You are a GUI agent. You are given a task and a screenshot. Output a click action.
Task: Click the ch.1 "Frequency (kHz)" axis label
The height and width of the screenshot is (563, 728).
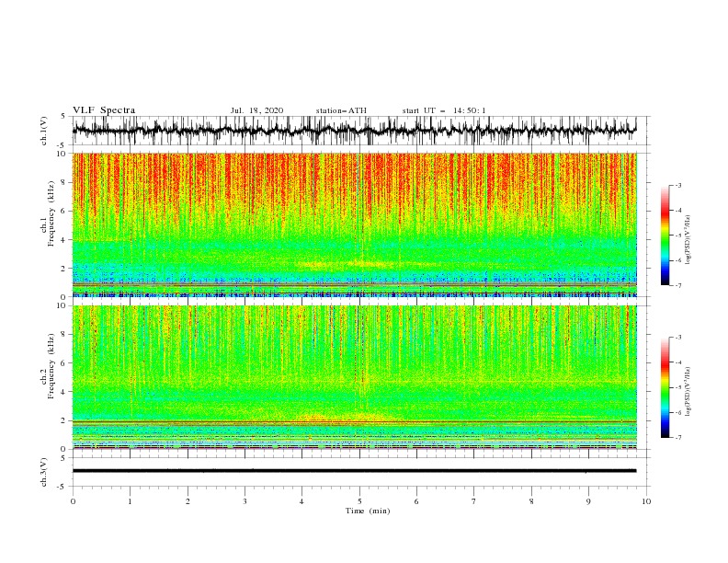pyautogui.click(x=51, y=214)
